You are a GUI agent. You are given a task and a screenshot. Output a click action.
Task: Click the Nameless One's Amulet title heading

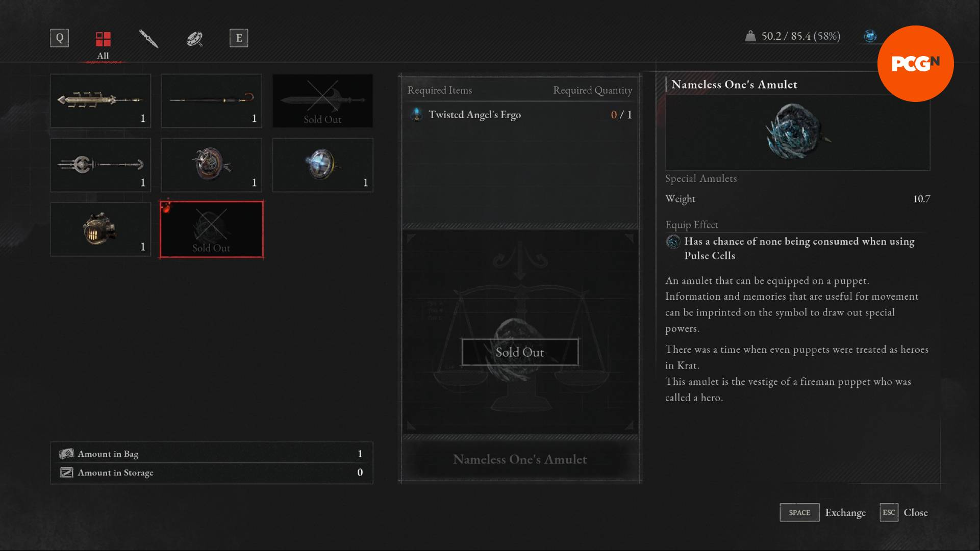point(734,85)
